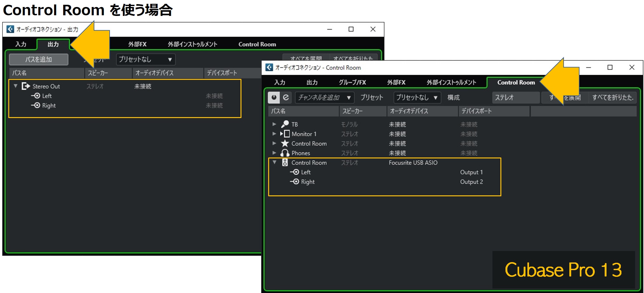Click the スピーカー column header in 出力 window
The height and width of the screenshot is (293, 644).
[x=108, y=73]
